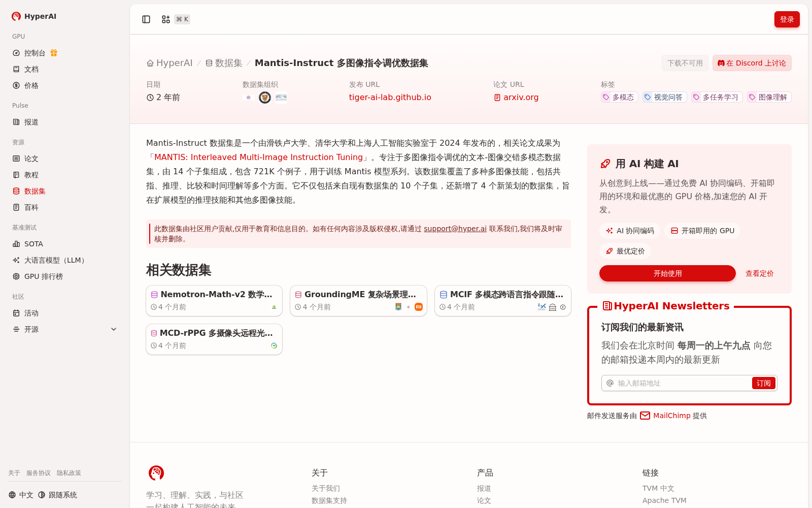The image size is (812, 508).
Task: Click the 数据集 breadcrumb link
Action: pyautogui.click(x=224, y=63)
